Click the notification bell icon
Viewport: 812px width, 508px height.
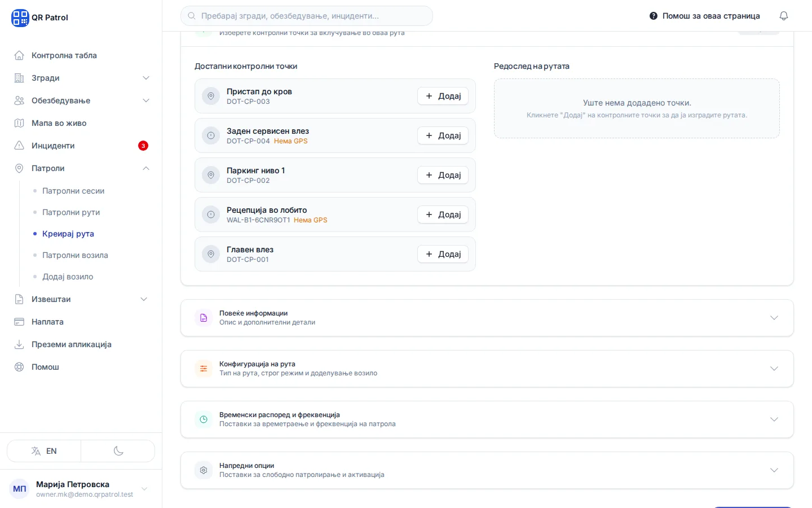(784, 16)
